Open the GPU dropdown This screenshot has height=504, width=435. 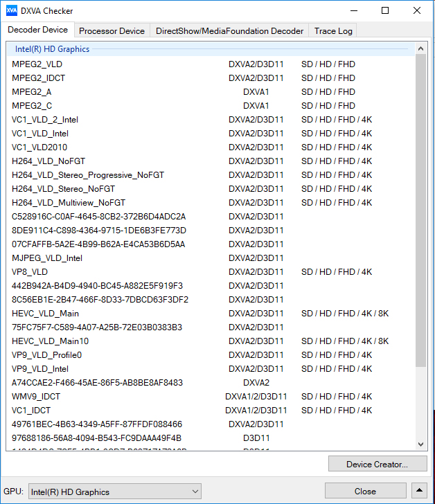(115, 492)
